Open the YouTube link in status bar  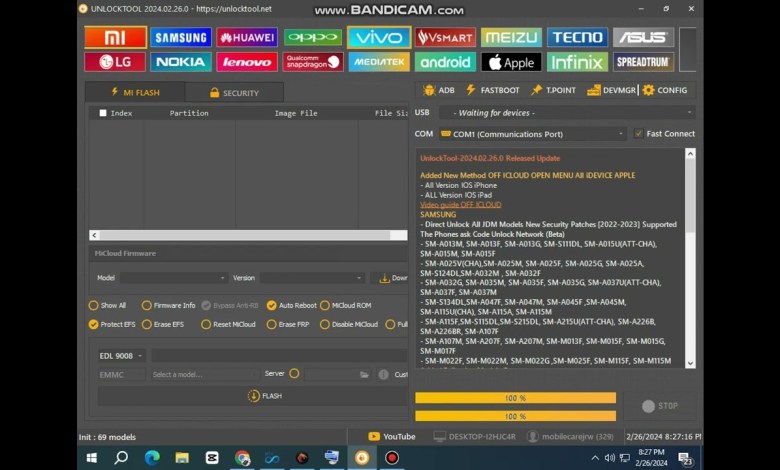pyautogui.click(x=392, y=437)
